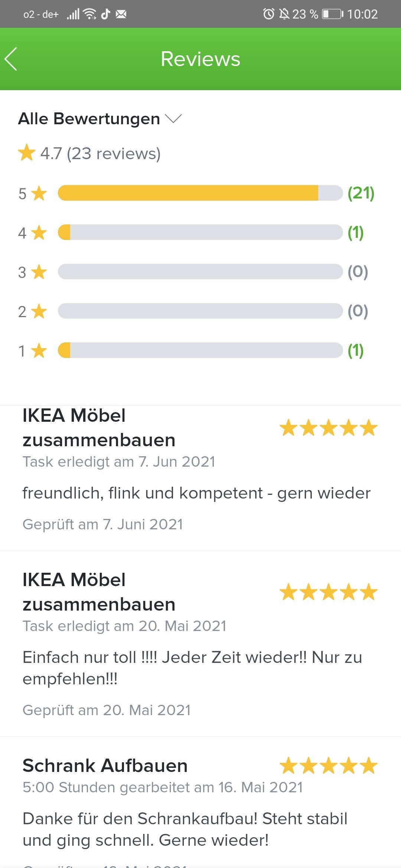Image resolution: width=401 pixels, height=868 pixels.
Task: Tap the 4-star count (1)
Action: 355,232
